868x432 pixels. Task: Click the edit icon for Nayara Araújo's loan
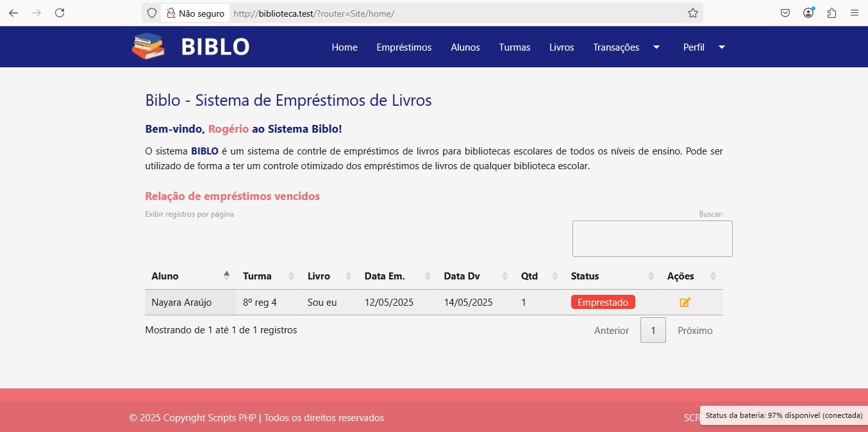[x=685, y=303]
